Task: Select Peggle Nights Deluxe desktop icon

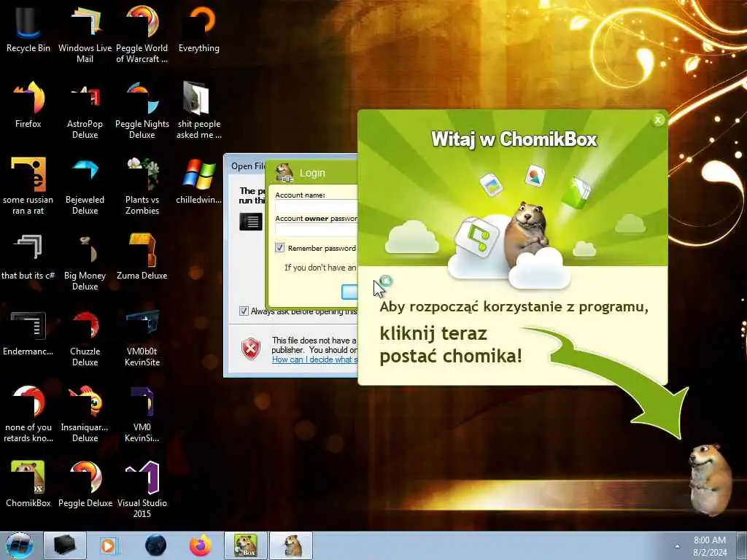Action: 142,111
